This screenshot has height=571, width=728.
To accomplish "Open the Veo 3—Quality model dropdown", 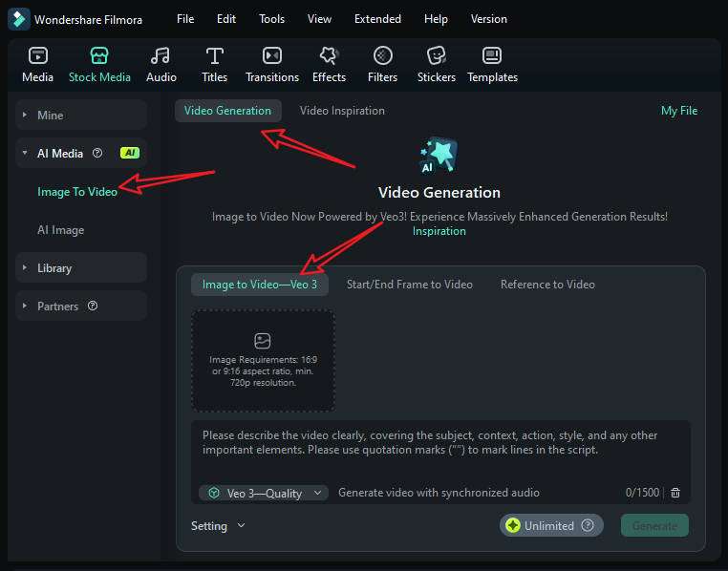I will [264, 493].
